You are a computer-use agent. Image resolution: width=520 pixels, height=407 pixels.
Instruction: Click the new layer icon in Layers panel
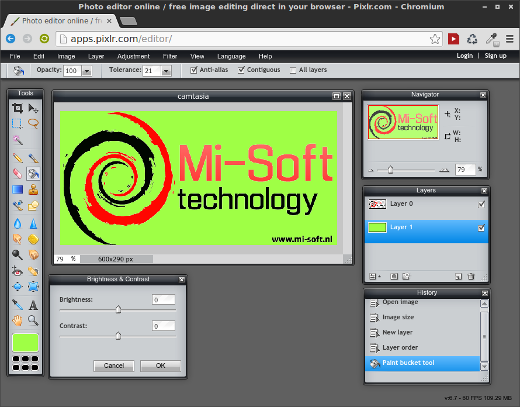coord(458,276)
